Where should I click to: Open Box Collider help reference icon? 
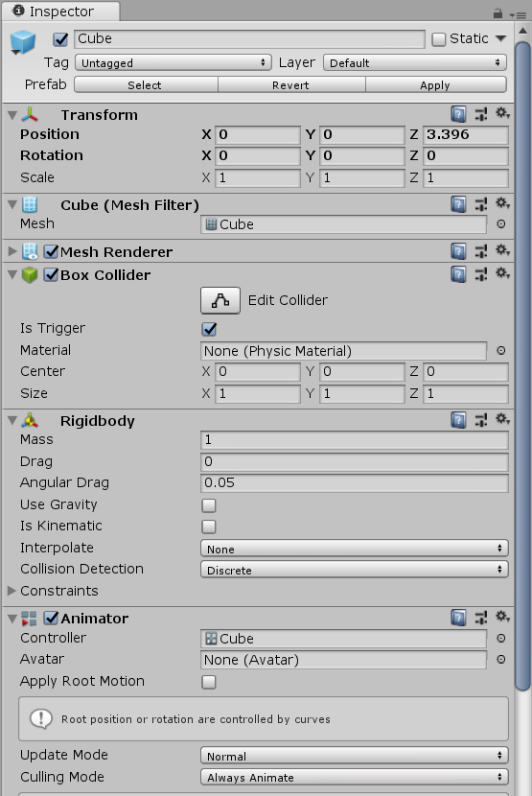[458, 274]
